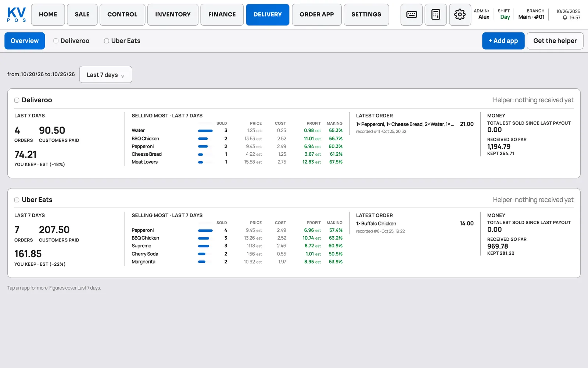
Task: Select the Cherry Soda row name
Action: (x=145, y=254)
